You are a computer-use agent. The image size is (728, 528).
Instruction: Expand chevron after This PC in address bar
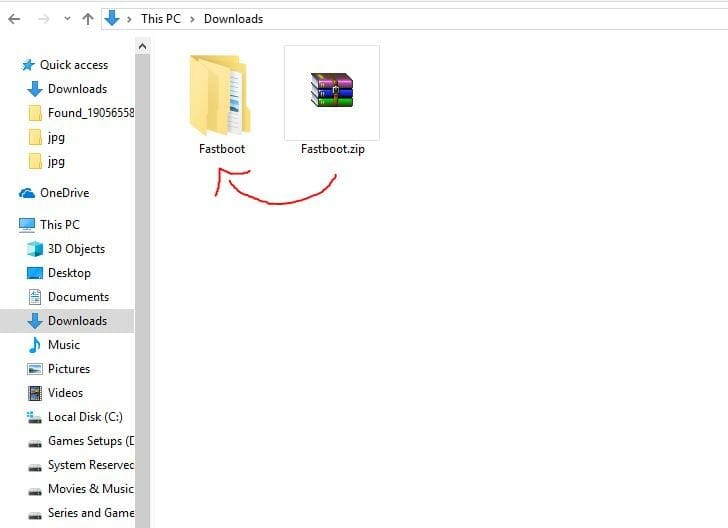(x=193, y=19)
